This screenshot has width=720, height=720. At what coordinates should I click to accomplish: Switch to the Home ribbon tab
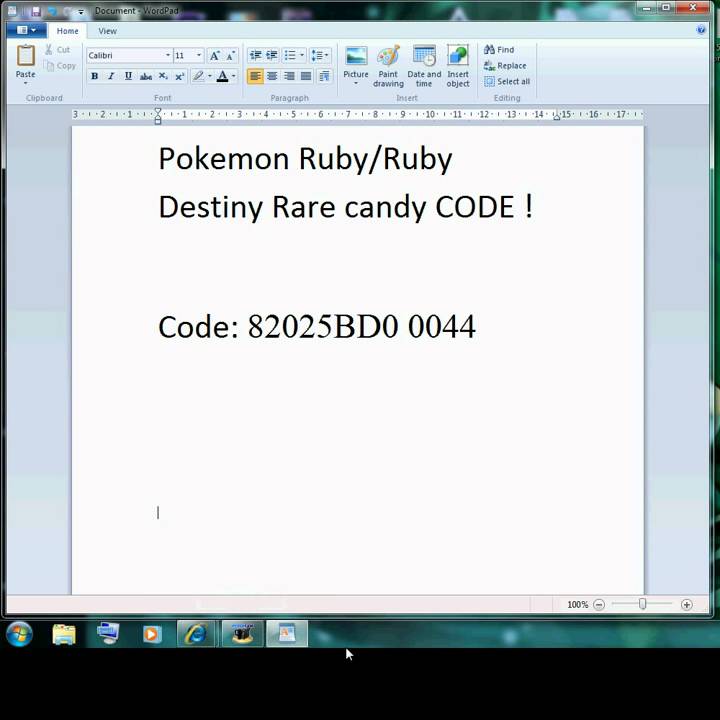pyautogui.click(x=68, y=31)
